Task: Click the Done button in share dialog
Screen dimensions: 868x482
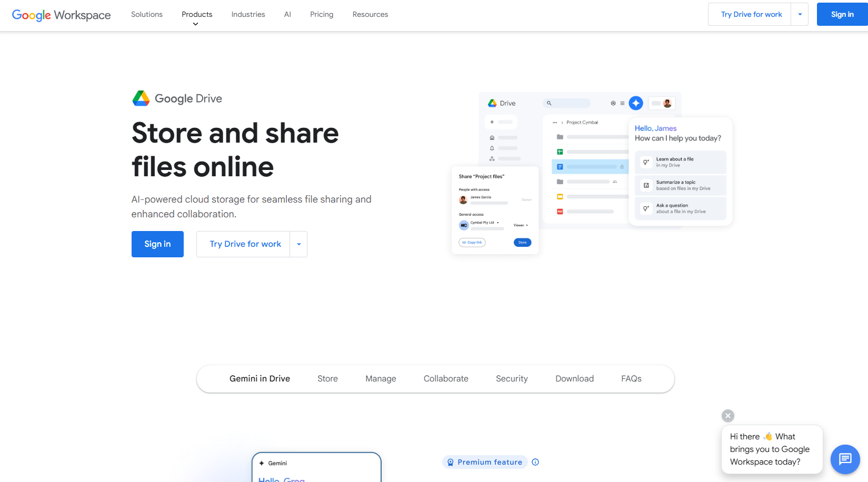Action: point(522,243)
